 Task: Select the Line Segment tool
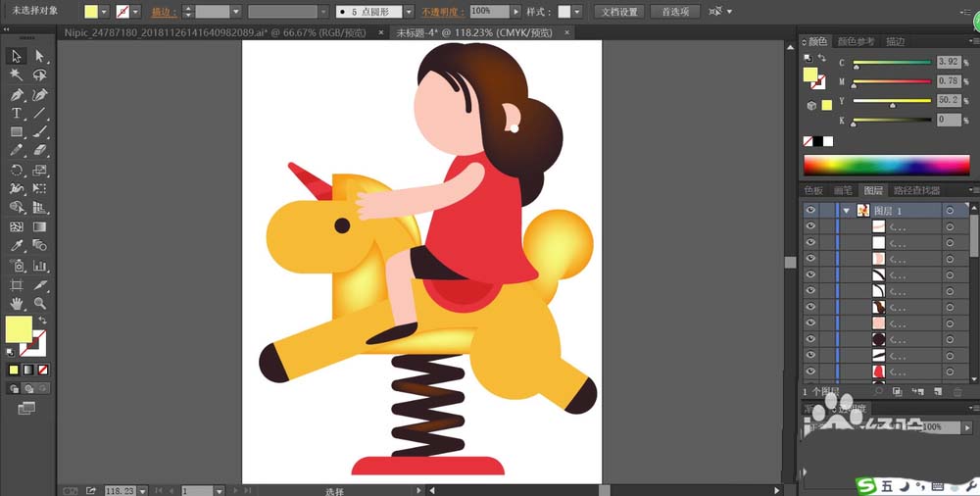[40, 113]
